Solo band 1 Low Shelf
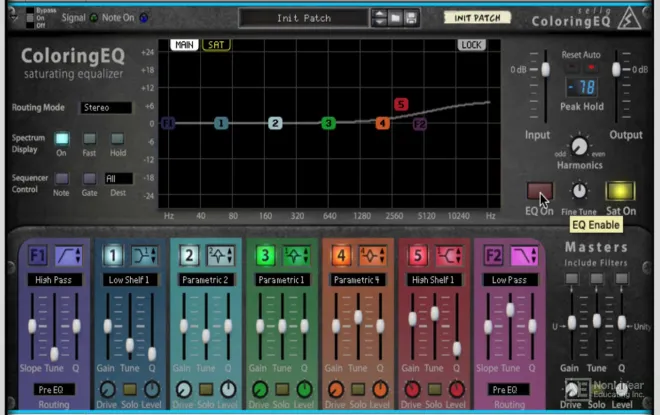Image resolution: width=660 pixels, height=415 pixels. coord(130,389)
